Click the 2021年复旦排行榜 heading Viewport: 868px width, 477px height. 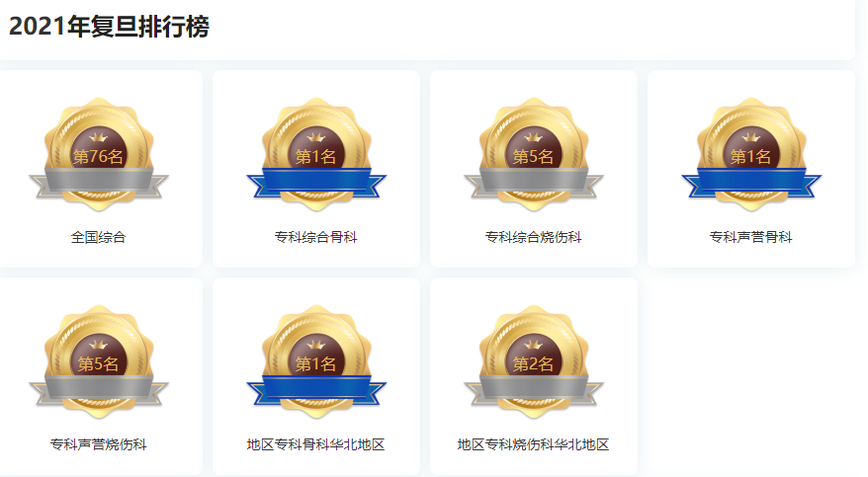[109, 26]
